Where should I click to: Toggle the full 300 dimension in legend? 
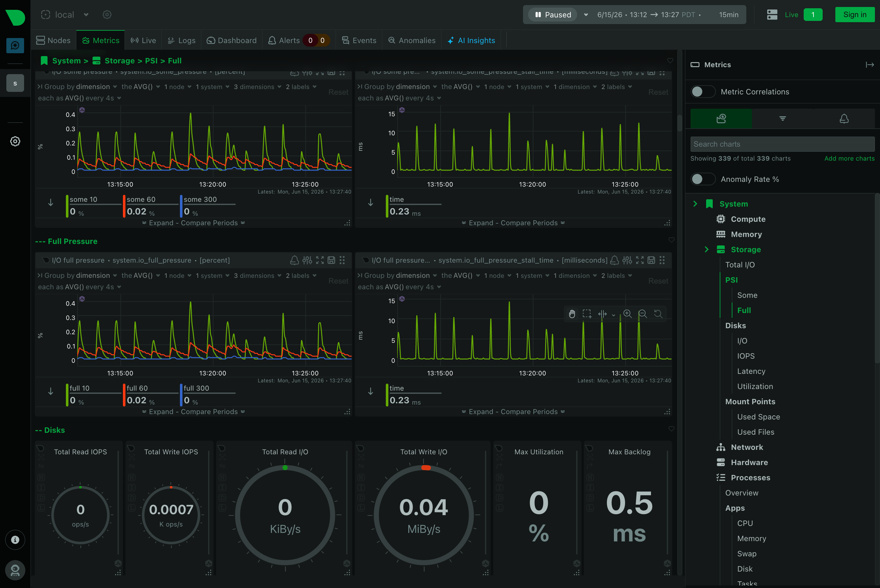coord(208,394)
